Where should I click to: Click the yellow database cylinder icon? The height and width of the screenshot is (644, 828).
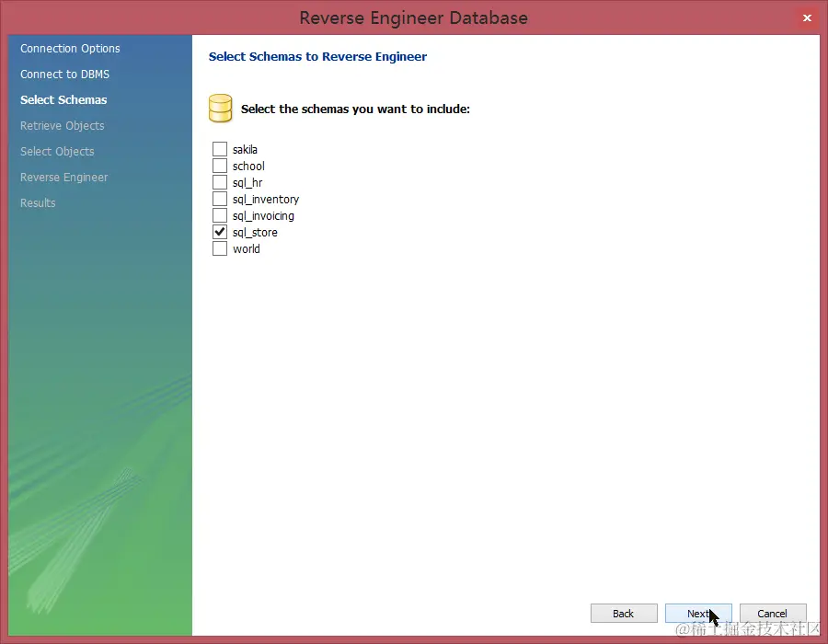coord(220,109)
